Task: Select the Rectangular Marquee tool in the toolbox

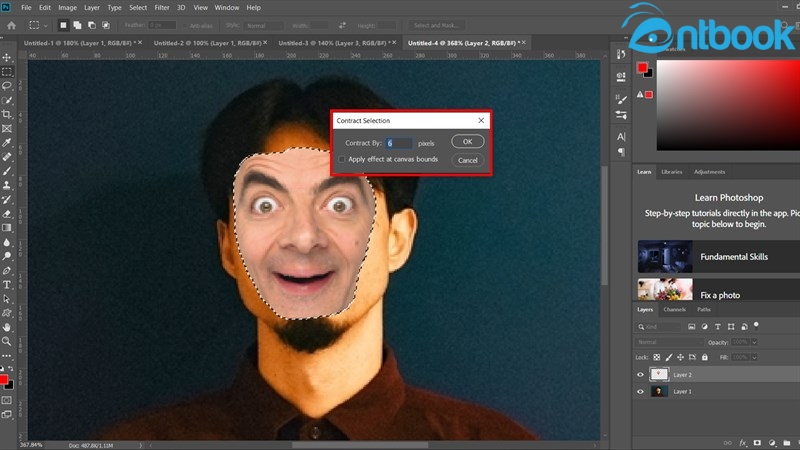Action: [x=7, y=71]
